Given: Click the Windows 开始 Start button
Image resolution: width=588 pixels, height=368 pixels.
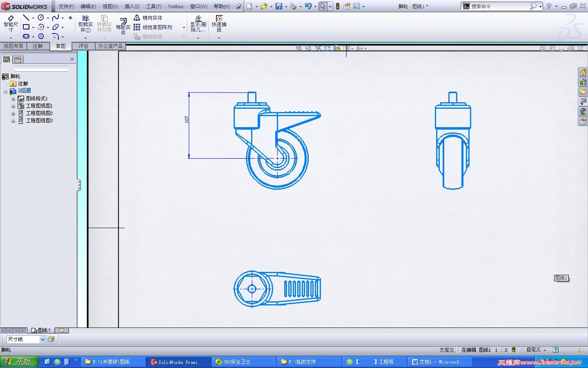Looking at the screenshot, I should tap(19, 362).
